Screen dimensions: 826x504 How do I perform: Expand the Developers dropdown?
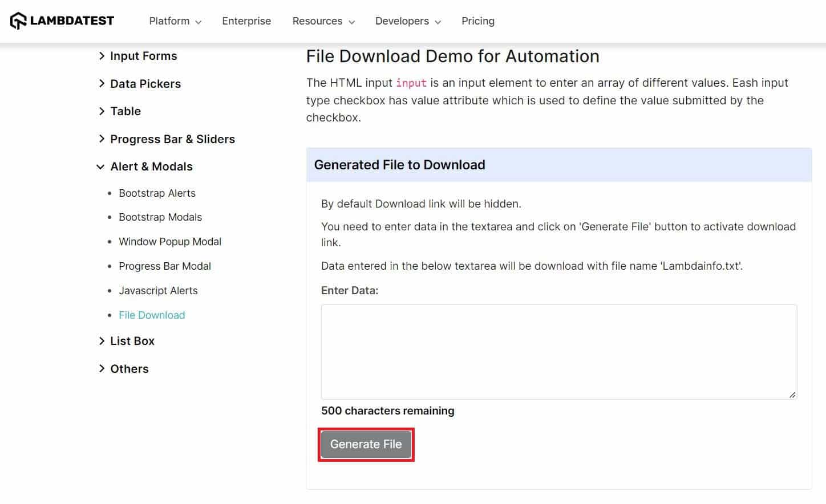[x=407, y=21]
